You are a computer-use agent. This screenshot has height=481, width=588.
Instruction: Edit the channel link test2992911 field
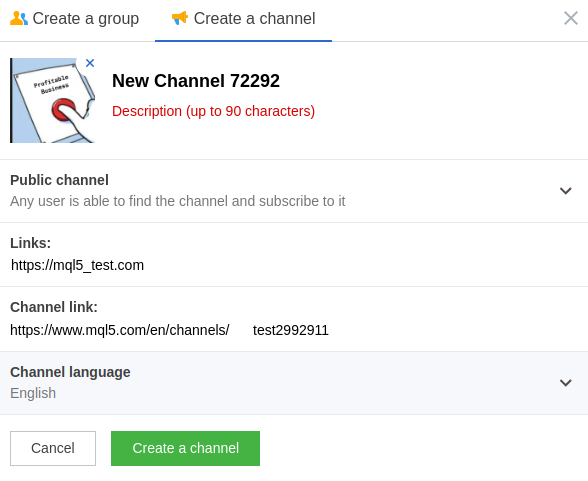[x=291, y=330]
